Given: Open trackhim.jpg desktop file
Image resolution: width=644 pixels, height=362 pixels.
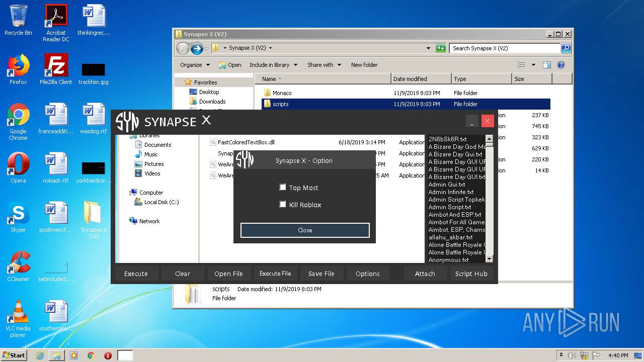Looking at the screenshot, I should pyautogui.click(x=94, y=73).
